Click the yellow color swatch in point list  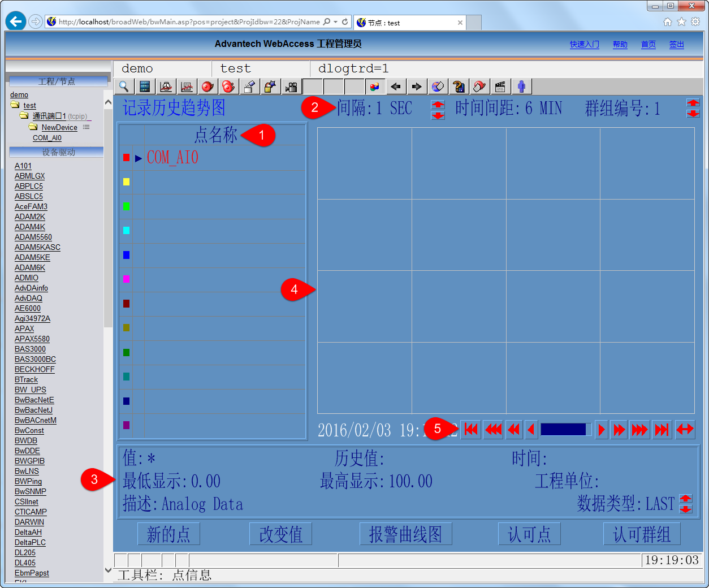click(126, 181)
